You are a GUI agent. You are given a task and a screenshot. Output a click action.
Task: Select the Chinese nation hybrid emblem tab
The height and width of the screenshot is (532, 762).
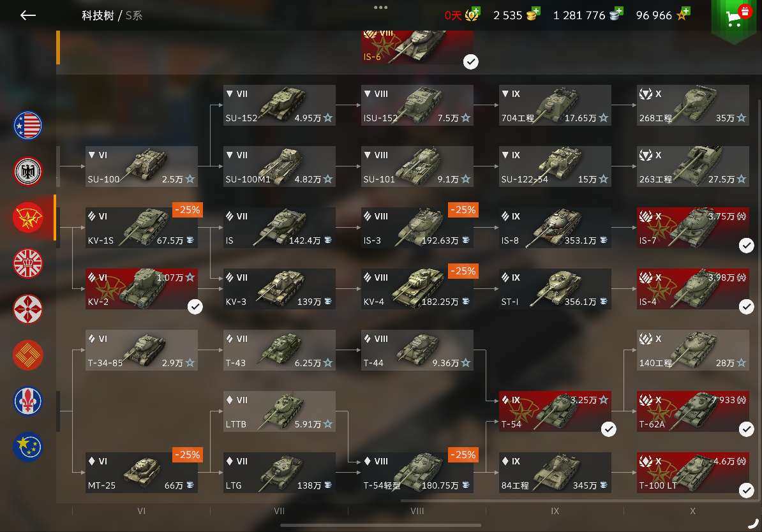click(27, 355)
